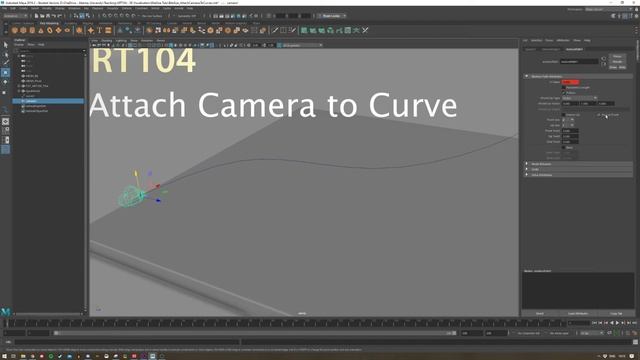Create a polygon cone from the shelf
The height and width of the screenshot is (360, 640).
tap(41, 30)
